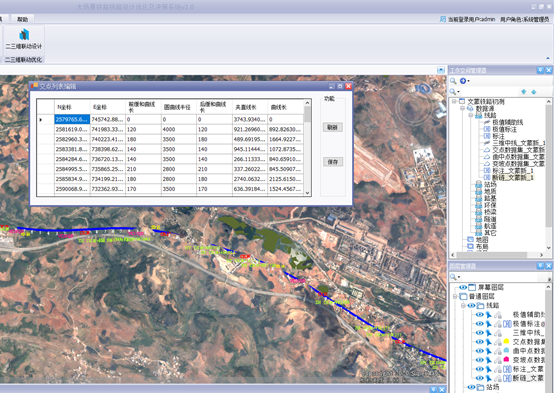Collapse the 数据源 node in workspace tree
Screen dimensions: 560x393
click(462, 108)
